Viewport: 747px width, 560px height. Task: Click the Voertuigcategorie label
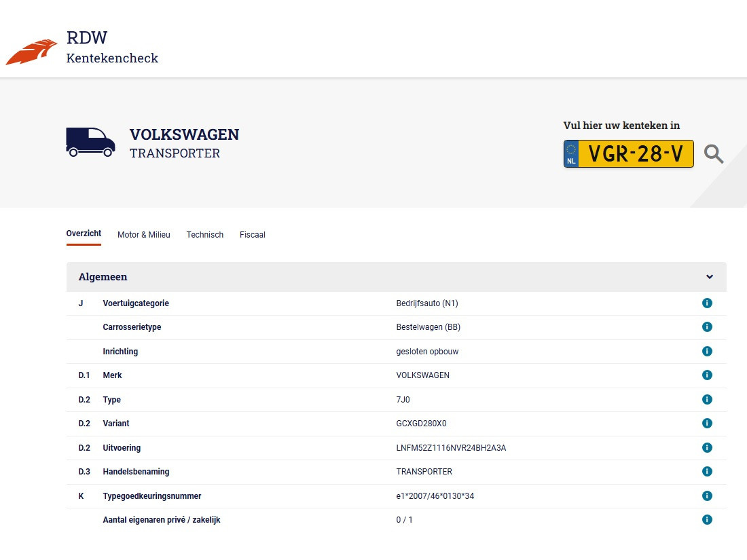coord(136,303)
